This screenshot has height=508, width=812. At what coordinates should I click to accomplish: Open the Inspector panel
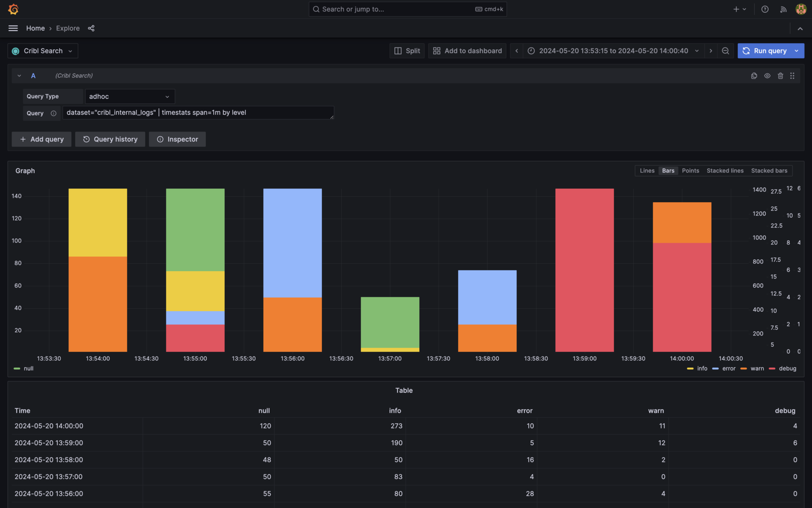pyautogui.click(x=177, y=139)
